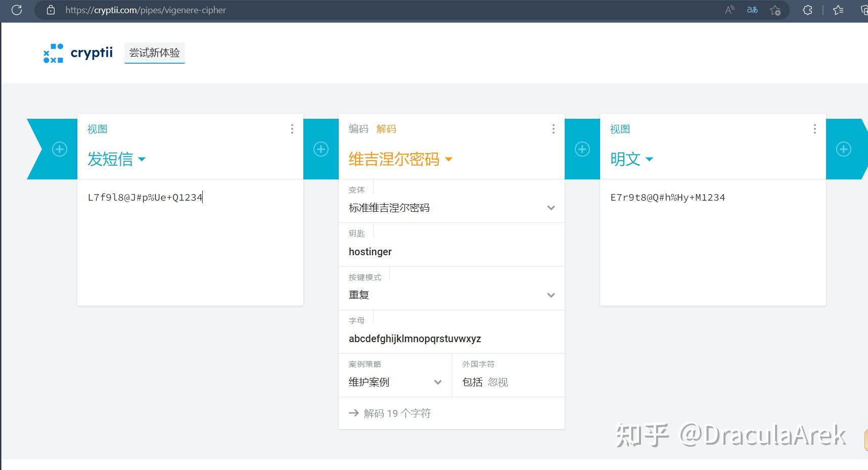The image size is (868, 470).
Task: Add a brick between 维吉涅尔密码 and 明文
Action: pyautogui.click(x=582, y=149)
